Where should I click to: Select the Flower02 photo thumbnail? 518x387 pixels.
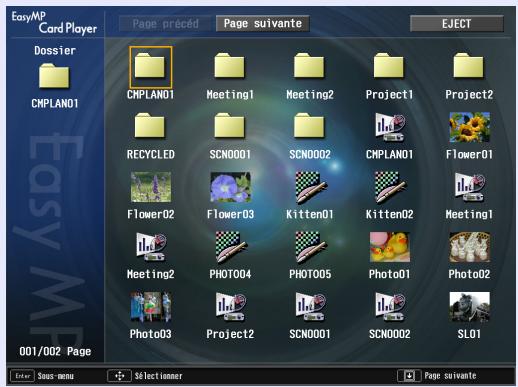[151, 187]
